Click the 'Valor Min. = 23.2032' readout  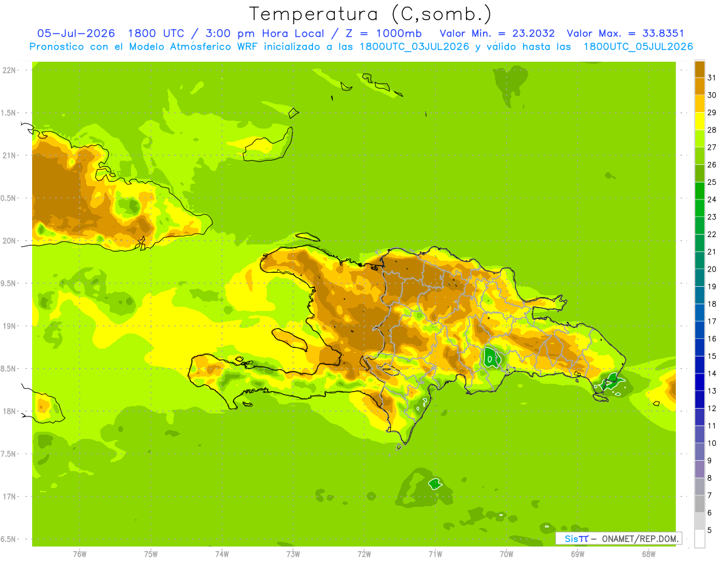tap(497, 33)
